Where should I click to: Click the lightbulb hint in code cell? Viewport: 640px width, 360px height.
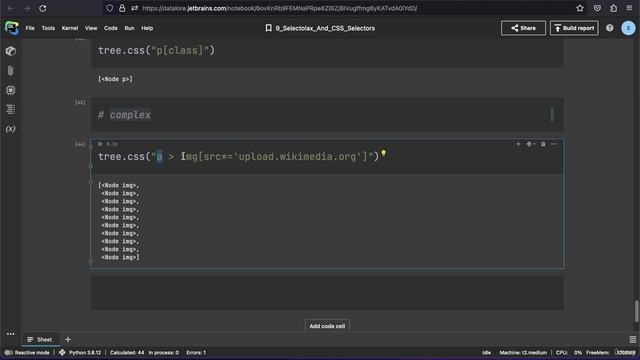(x=383, y=153)
